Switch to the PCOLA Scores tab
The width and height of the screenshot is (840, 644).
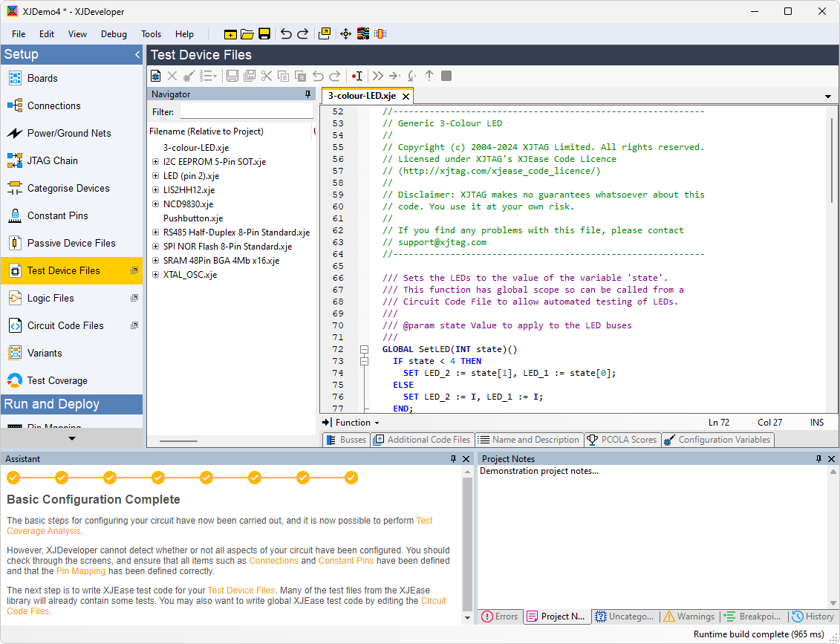coord(622,440)
